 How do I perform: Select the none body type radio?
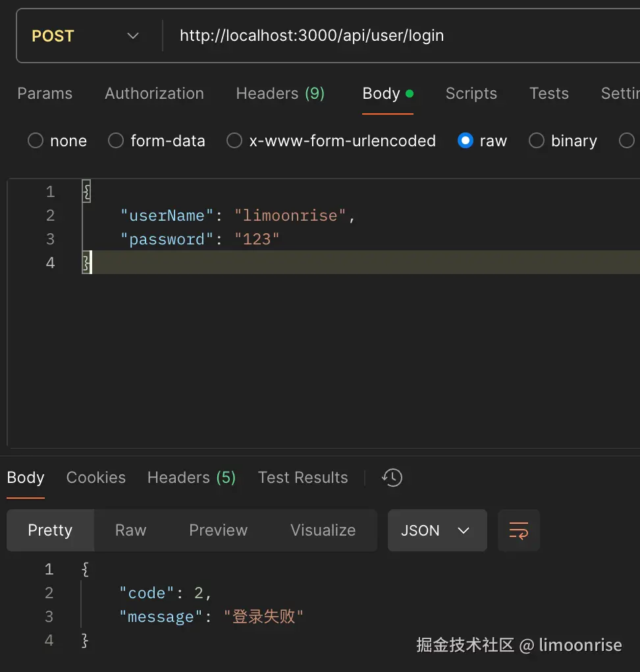36,141
